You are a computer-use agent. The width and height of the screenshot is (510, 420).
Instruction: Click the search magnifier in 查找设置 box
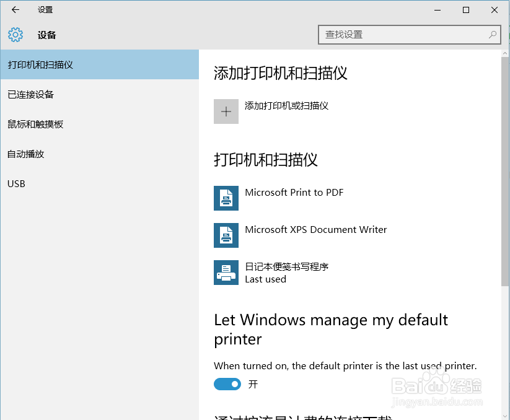pos(491,34)
